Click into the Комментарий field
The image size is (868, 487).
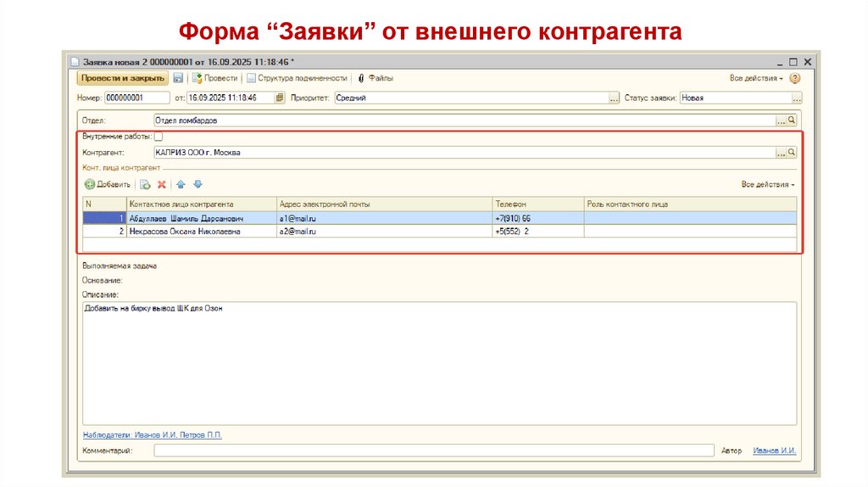434,451
